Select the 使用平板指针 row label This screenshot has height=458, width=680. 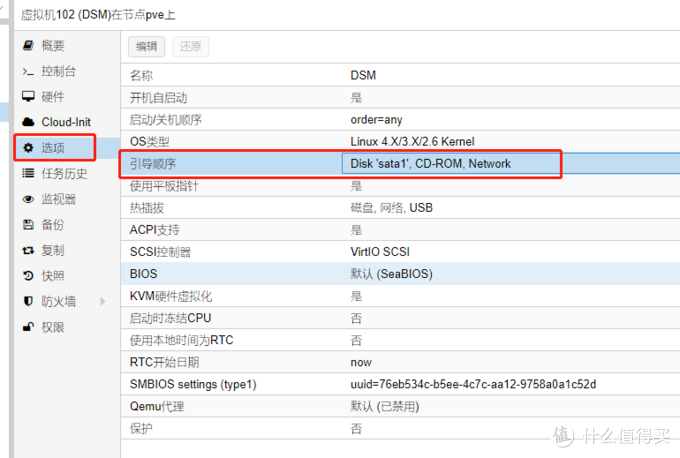tap(164, 186)
